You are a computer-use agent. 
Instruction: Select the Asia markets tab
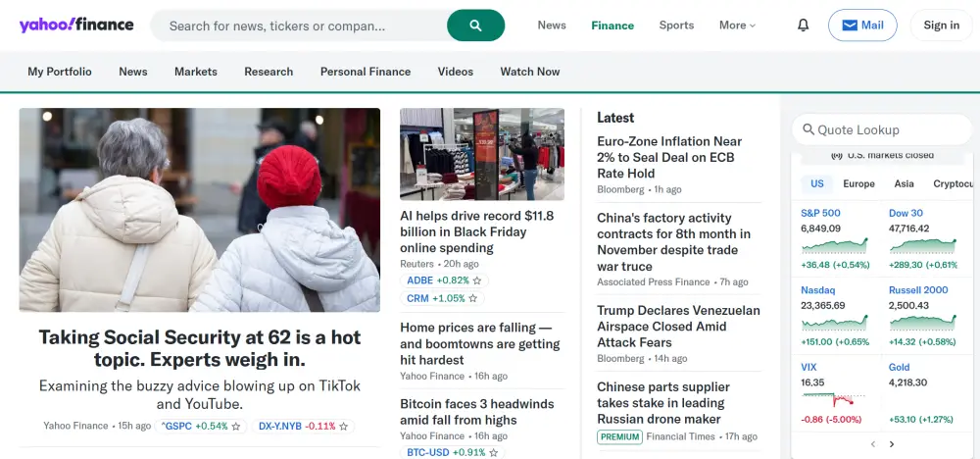tap(904, 183)
